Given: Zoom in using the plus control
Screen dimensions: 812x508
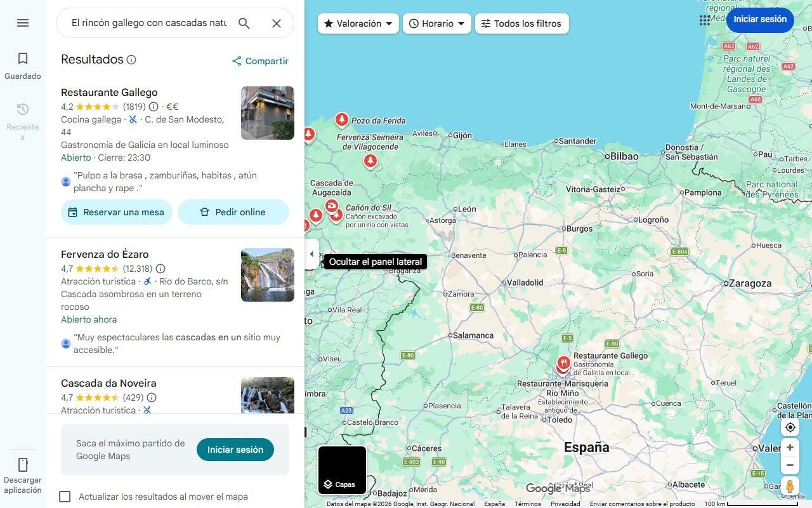Looking at the screenshot, I should pos(790,447).
